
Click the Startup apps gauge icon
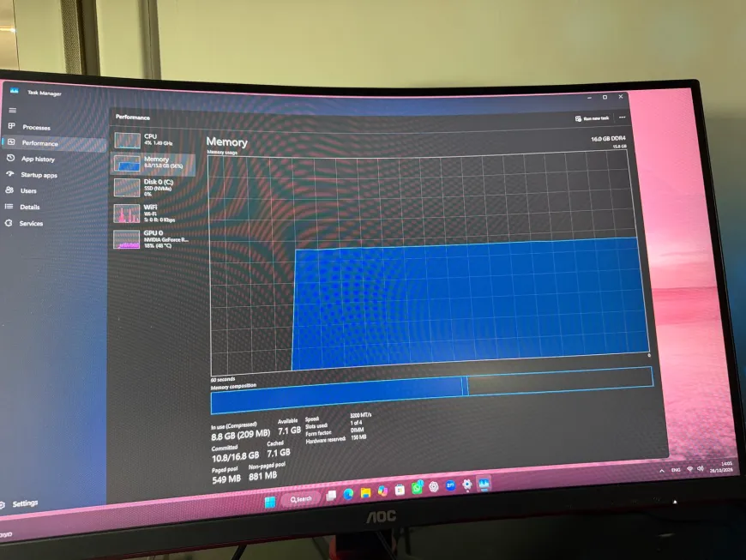(9, 174)
